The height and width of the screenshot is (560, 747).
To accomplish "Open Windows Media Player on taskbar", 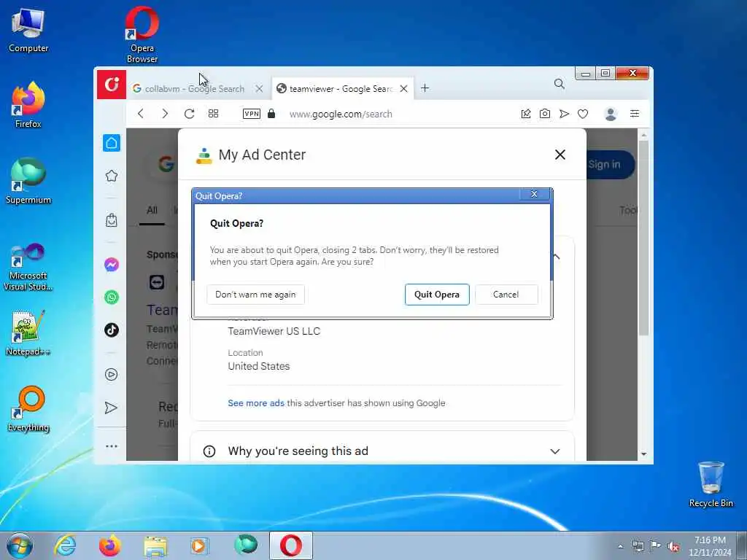I will click(x=199, y=546).
